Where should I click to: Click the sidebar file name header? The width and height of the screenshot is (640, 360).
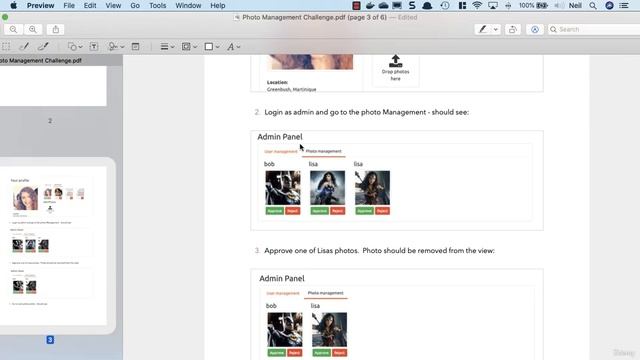[x=41, y=60]
